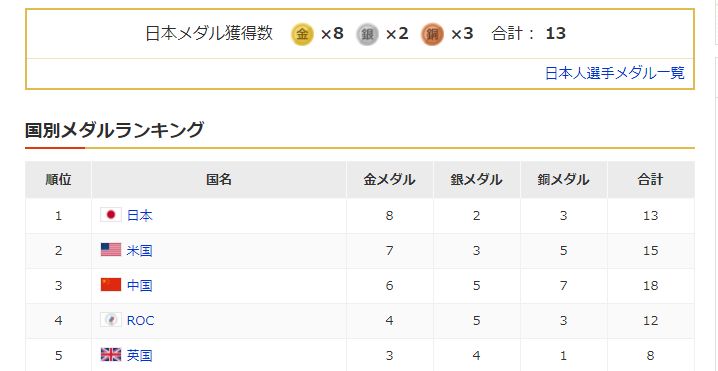This screenshot has height=371, width=718.
Task: Click the 金メダル column header
Action: click(x=390, y=180)
